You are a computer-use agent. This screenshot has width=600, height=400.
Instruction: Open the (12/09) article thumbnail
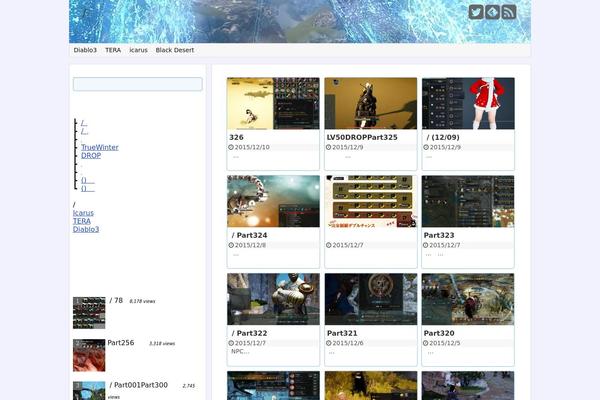468,103
